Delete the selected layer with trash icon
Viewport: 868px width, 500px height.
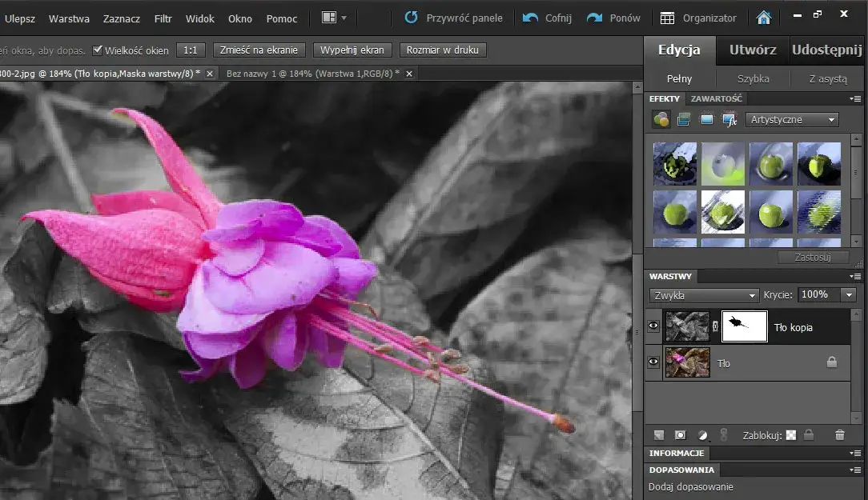pyautogui.click(x=839, y=435)
